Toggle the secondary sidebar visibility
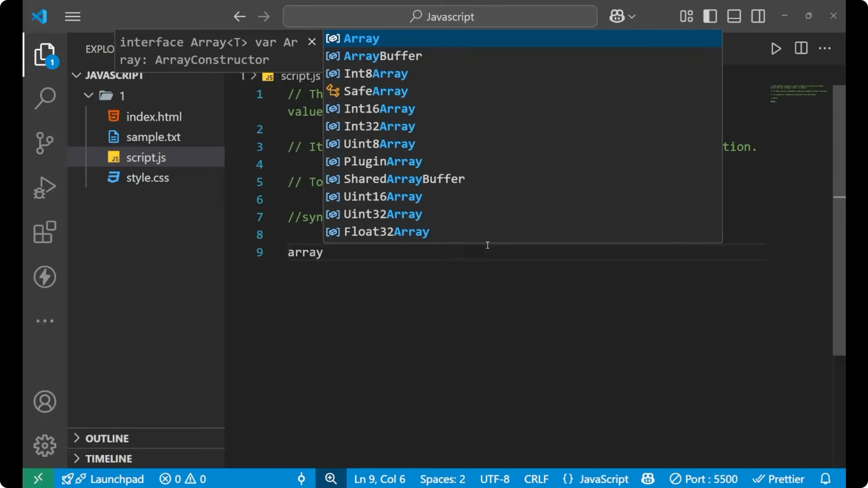The width and height of the screenshot is (868, 488). (x=758, y=16)
